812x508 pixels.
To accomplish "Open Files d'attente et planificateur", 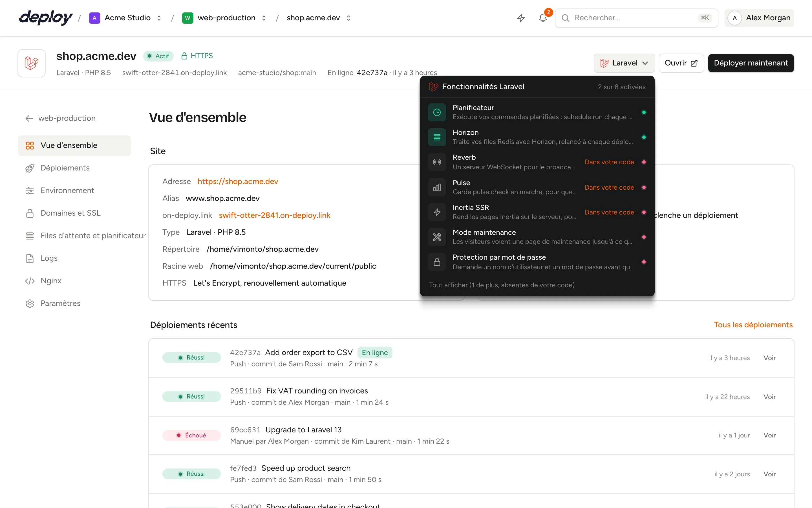I will pyautogui.click(x=82, y=236).
